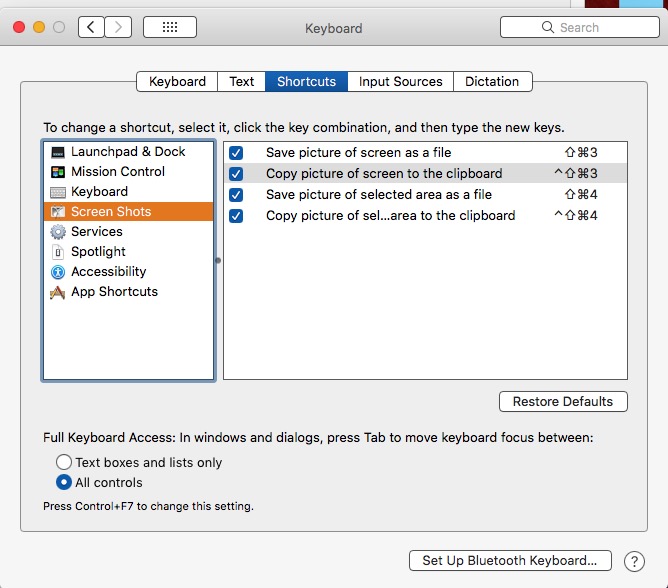The width and height of the screenshot is (668, 588).
Task: Select Text boxes and lists only radio
Action: (x=63, y=462)
